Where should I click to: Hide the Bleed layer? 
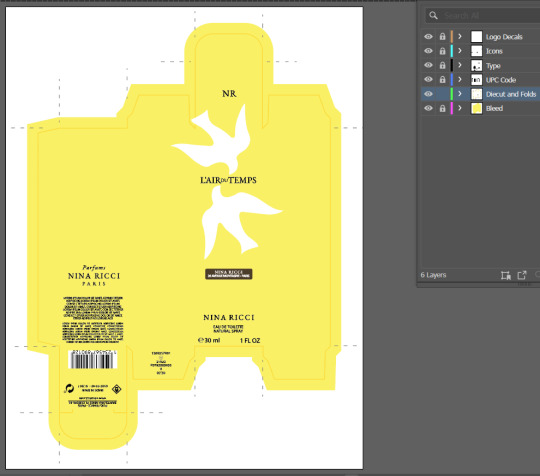coord(428,108)
